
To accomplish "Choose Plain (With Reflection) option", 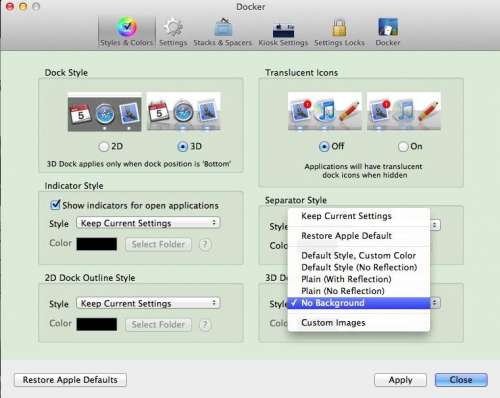I will (x=359, y=279).
